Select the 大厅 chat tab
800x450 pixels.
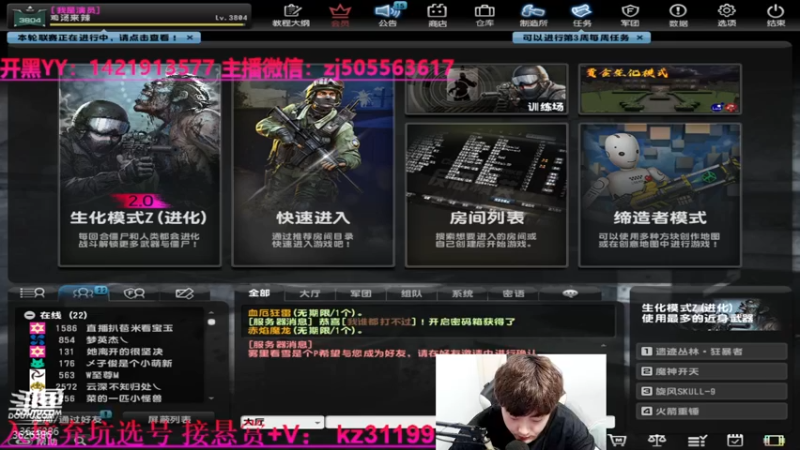click(310, 293)
